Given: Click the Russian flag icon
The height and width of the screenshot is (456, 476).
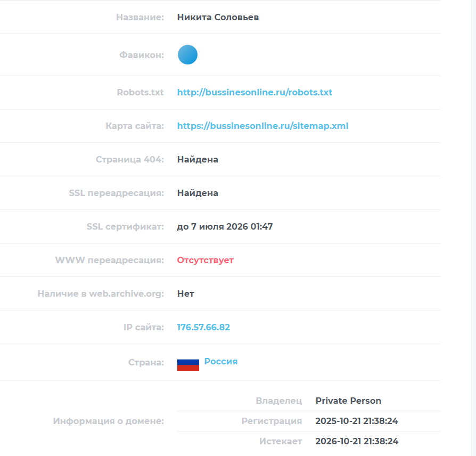Looking at the screenshot, I should [x=188, y=364].
